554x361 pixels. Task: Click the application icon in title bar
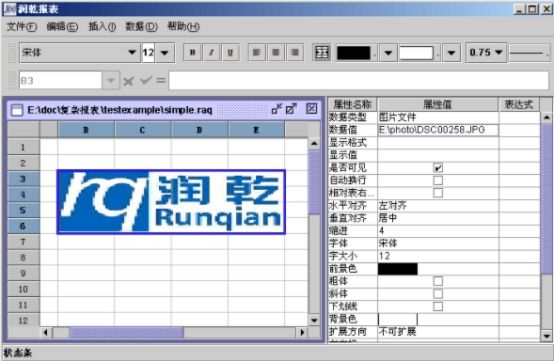(x=10, y=9)
